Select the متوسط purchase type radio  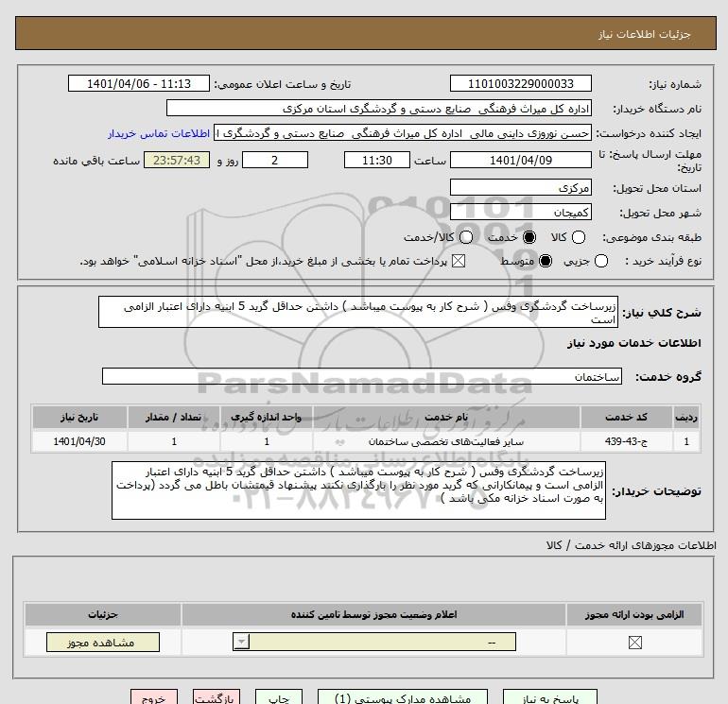pos(546,261)
